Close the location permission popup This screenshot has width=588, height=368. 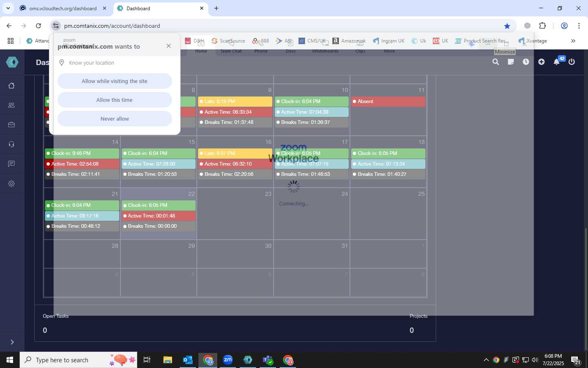click(x=169, y=46)
